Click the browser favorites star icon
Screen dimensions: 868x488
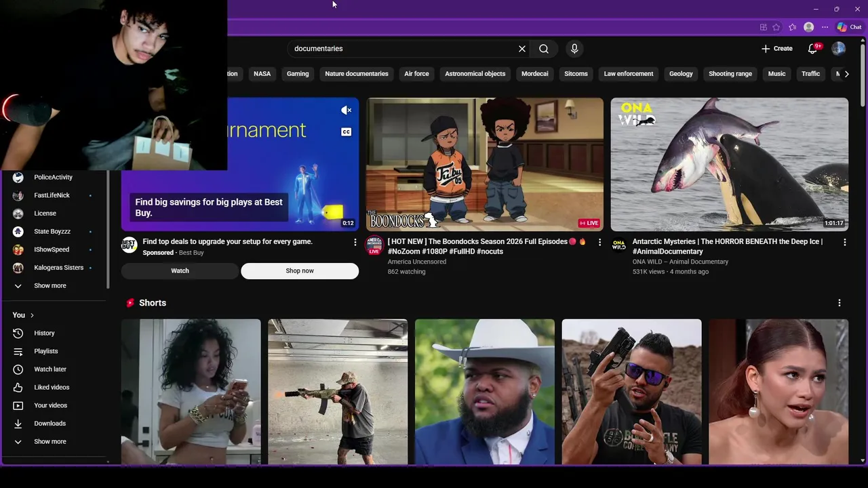tap(776, 27)
